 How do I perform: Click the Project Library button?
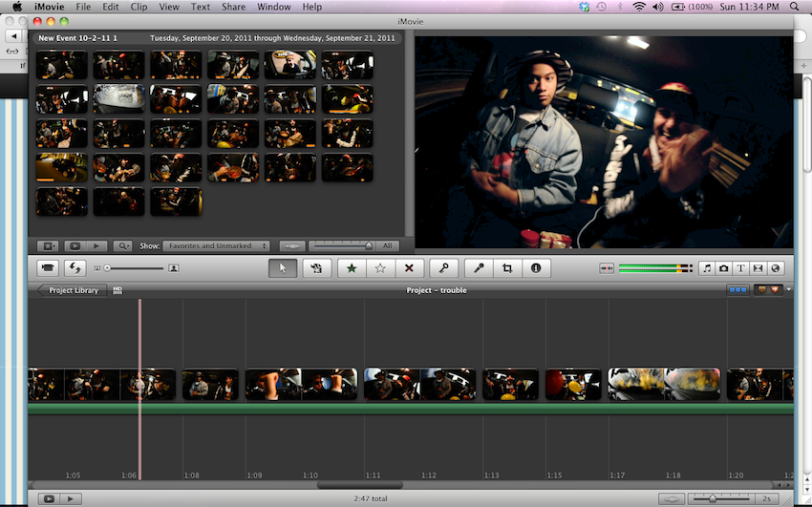click(74, 290)
